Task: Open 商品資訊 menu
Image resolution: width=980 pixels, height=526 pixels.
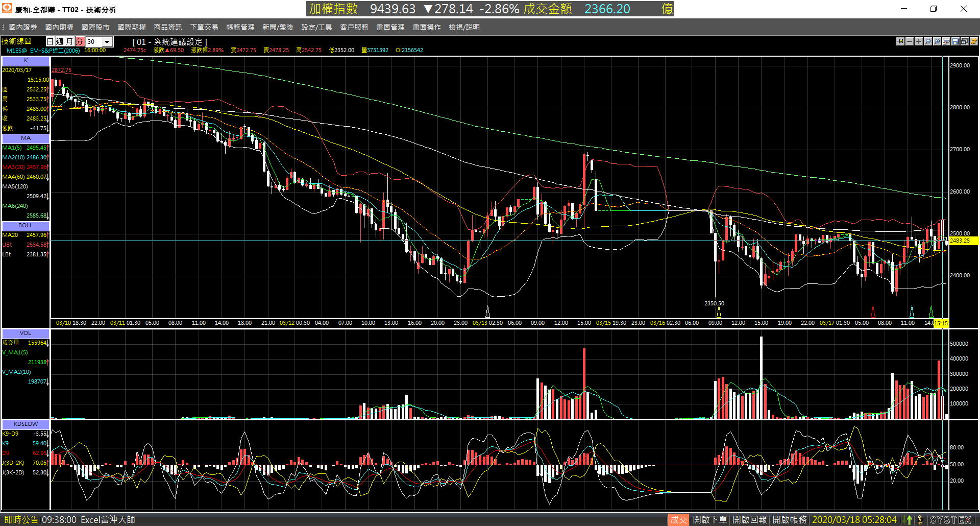Action: tap(168, 27)
